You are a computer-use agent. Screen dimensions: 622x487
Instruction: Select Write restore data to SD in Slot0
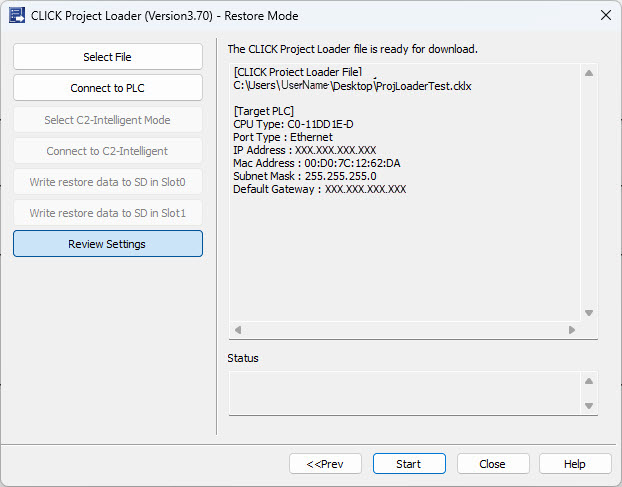(x=108, y=182)
